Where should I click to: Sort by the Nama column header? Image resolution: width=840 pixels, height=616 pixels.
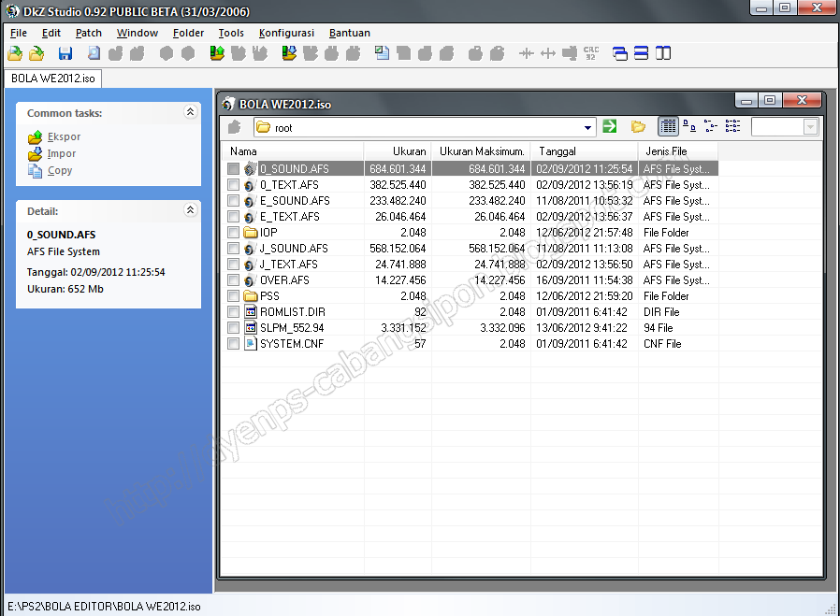coord(293,151)
